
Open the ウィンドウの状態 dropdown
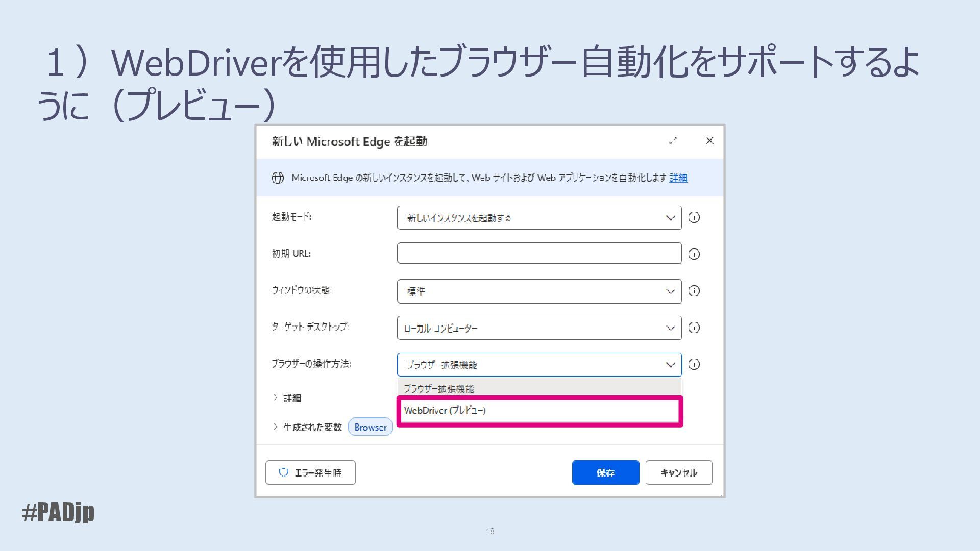coord(539,291)
